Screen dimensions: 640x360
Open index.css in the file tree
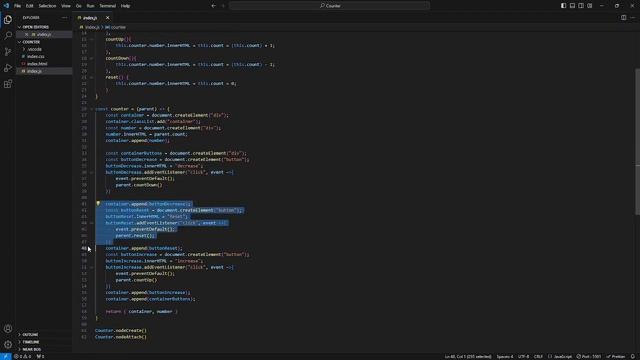click(36, 57)
